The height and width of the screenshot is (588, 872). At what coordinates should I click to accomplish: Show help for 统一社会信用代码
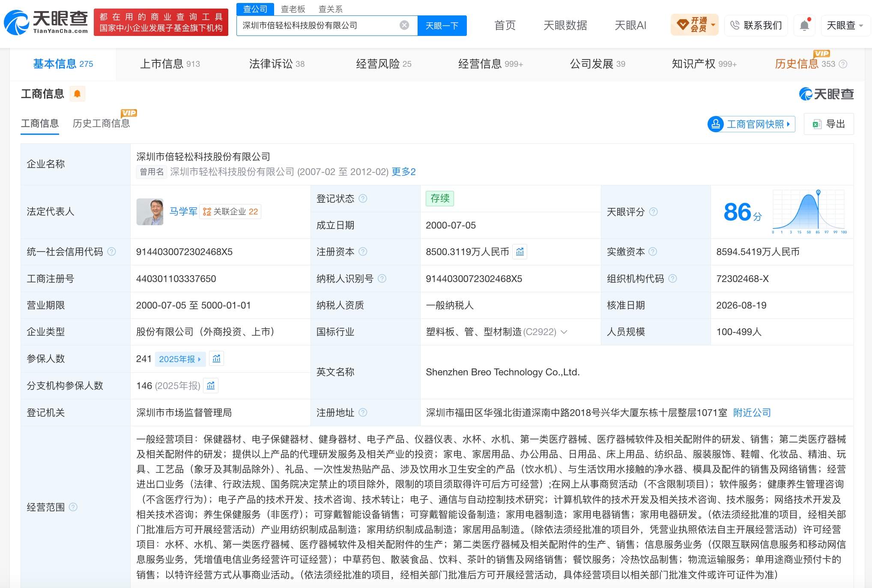click(112, 252)
